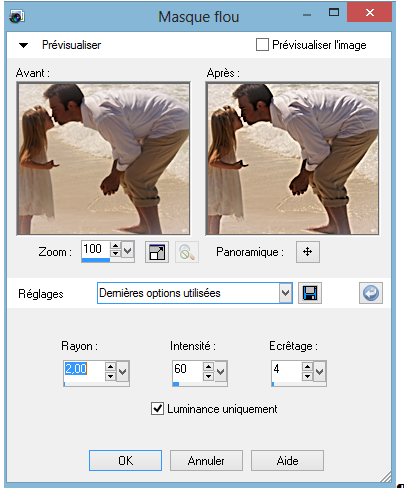Viewport: 404px width, 488px height.
Task: Collapse the Prévisualiser section triangle
Action: [x=23, y=45]
